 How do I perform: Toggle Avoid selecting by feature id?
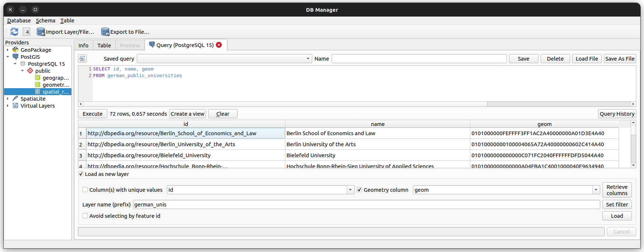85,216
